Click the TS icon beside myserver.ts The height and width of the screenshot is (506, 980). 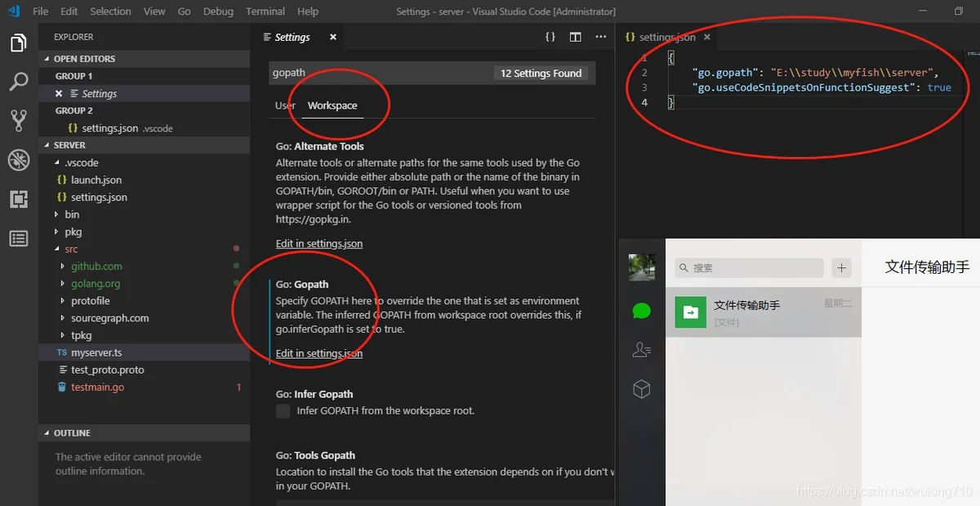pyautogui.click(x=62, y=352)
